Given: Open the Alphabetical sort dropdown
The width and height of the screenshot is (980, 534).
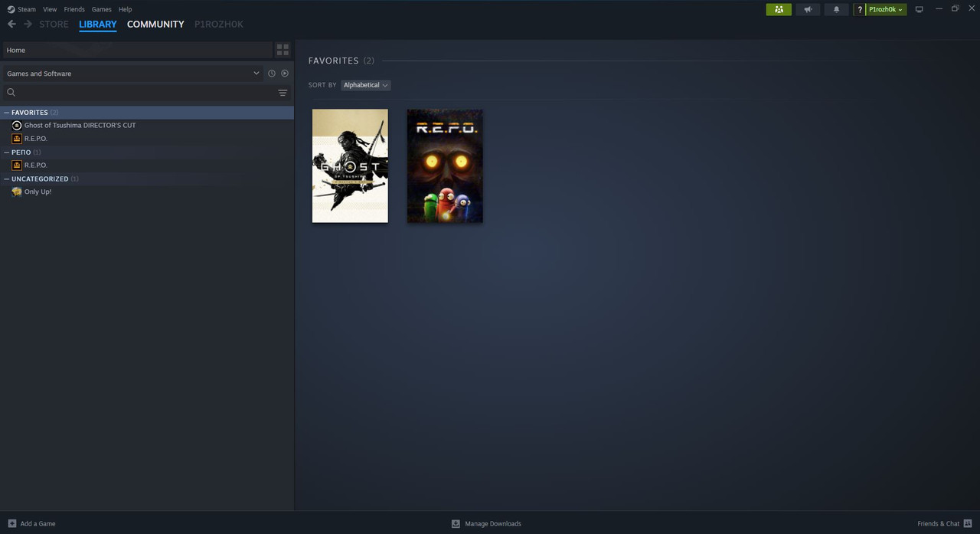Looking at the screenshot, I should tap(366, 85).
